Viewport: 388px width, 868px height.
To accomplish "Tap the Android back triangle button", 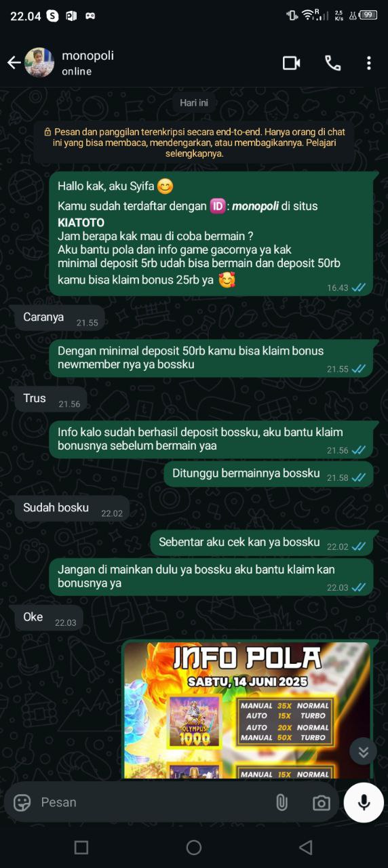I will (306, 847).
